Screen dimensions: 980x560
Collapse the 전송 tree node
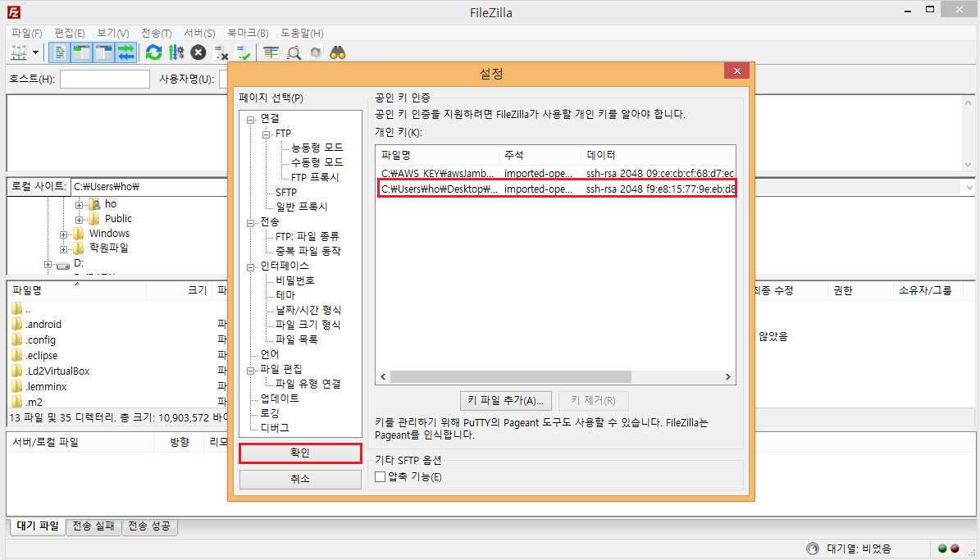point(251,222)
